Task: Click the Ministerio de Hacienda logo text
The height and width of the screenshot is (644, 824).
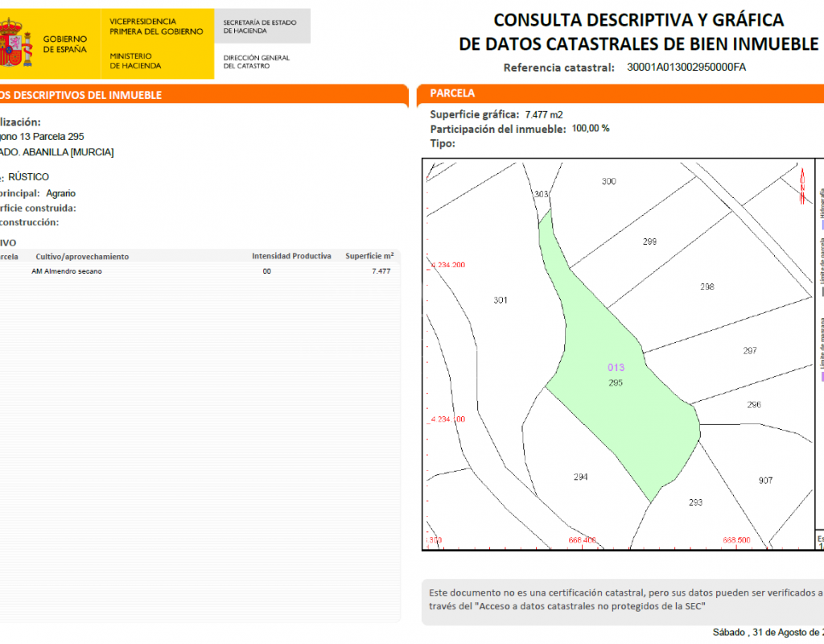Action: [x=135, y=60]
